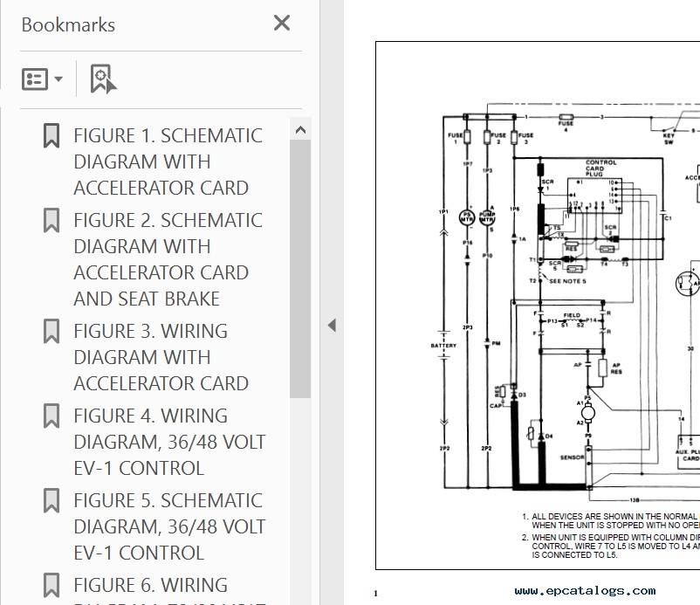The height and width of the screenshot is (605, 700).
Task: Click the bookmarks scrollbar up arrow
Action: coord(300,130)
